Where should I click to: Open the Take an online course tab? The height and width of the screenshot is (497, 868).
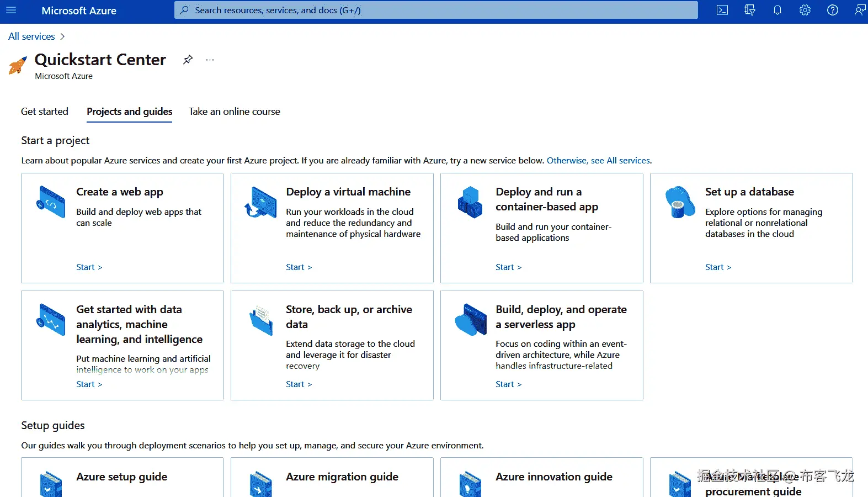pyautogui.click(x=235, y=112)
